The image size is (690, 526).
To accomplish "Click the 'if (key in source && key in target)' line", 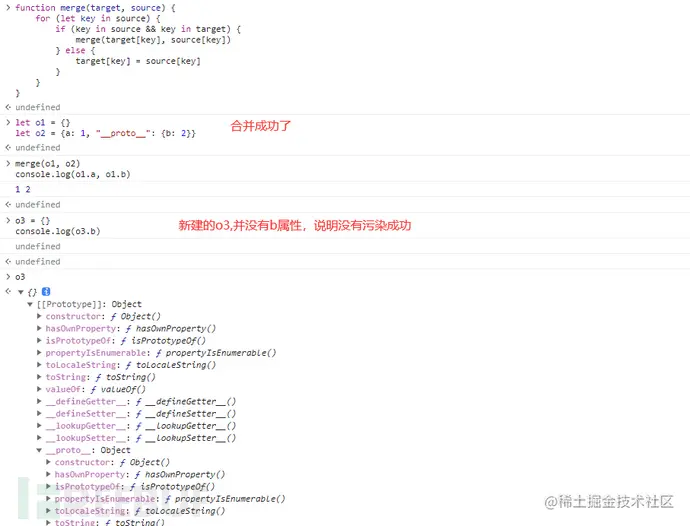I will tap(148, 29).
